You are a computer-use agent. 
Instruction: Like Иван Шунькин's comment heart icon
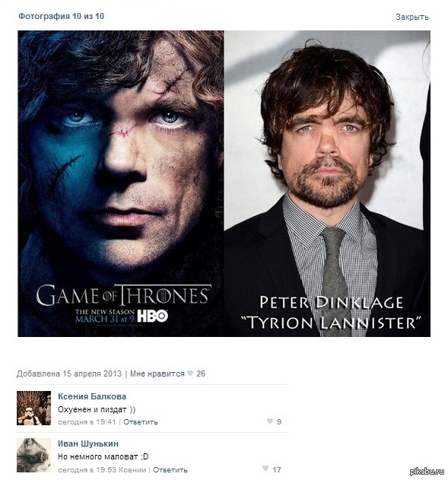click(x=265, y=469)
